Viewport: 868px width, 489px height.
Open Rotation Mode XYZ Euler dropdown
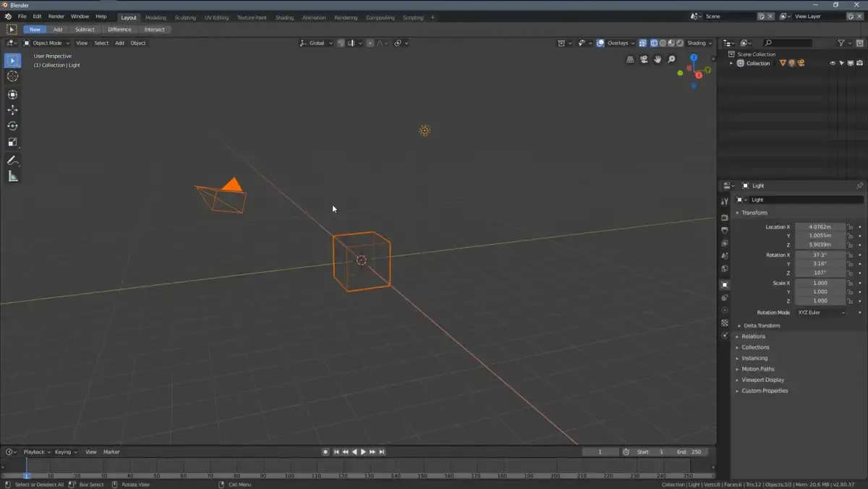(x=820, y=312)
